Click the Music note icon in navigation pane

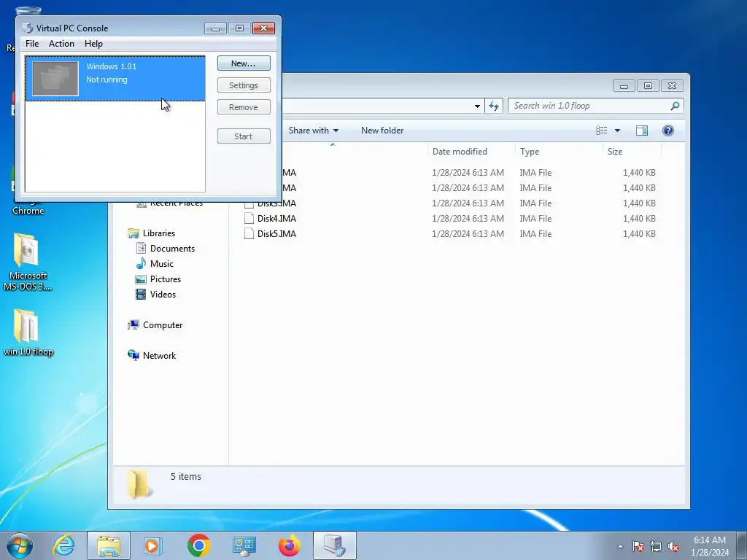(141, 263)
